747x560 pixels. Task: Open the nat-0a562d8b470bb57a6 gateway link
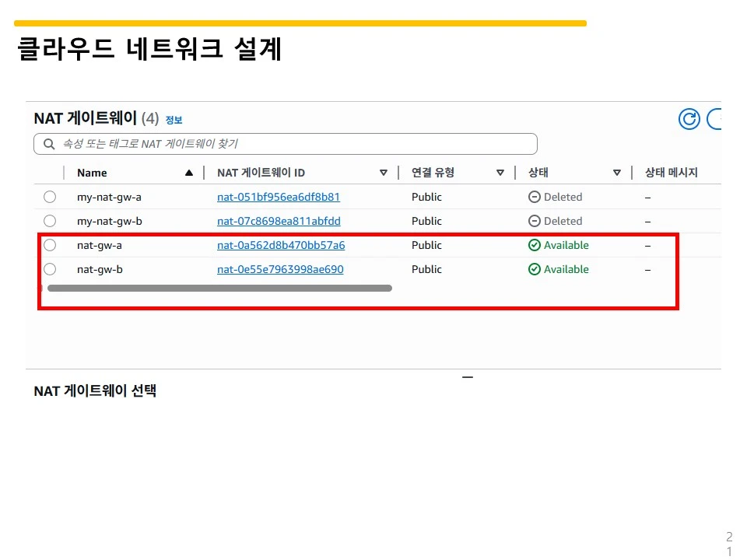pyautogui.click(x=280, y=245)
